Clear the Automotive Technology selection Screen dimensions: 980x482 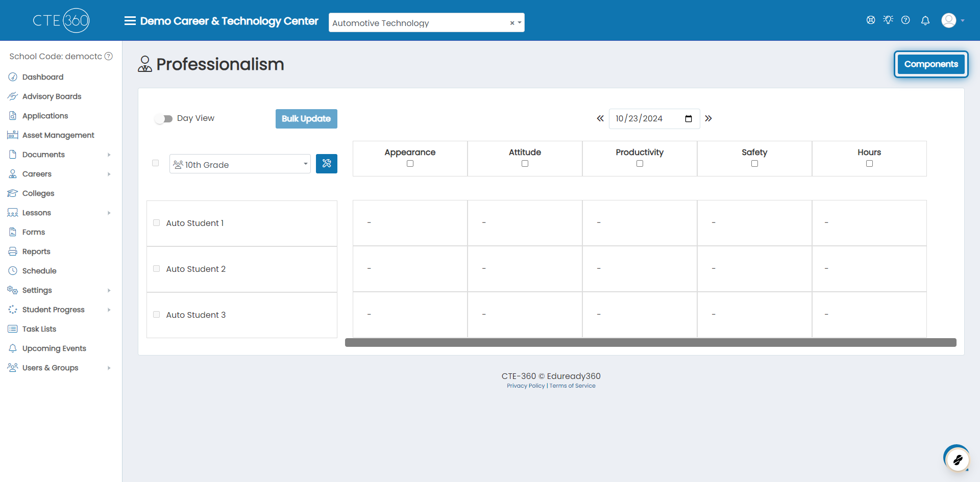click(512, 23)
